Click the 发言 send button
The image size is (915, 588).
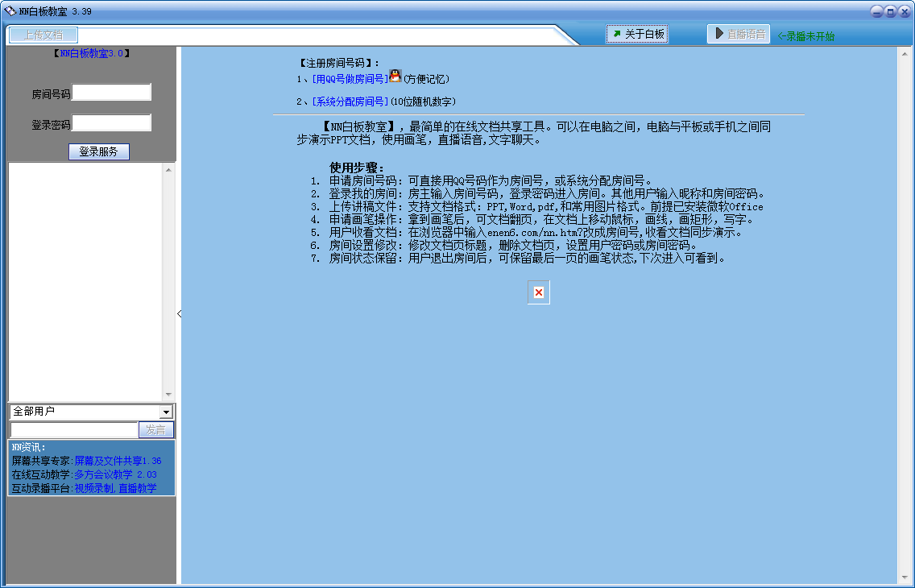[155, 430]
